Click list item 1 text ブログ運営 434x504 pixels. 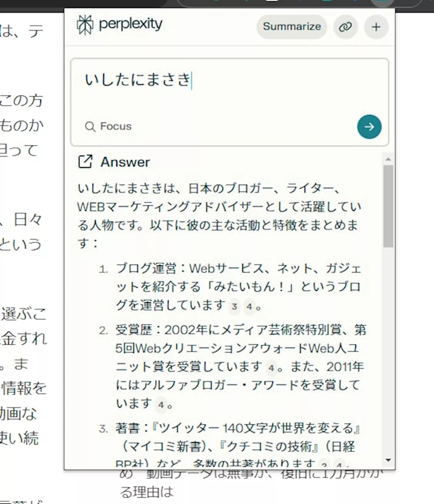pyautogui.click(x=146, y=269)
